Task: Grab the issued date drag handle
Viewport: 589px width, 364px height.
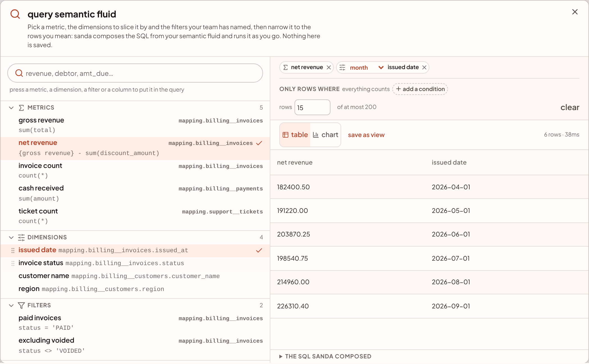Action: [13, 250]
